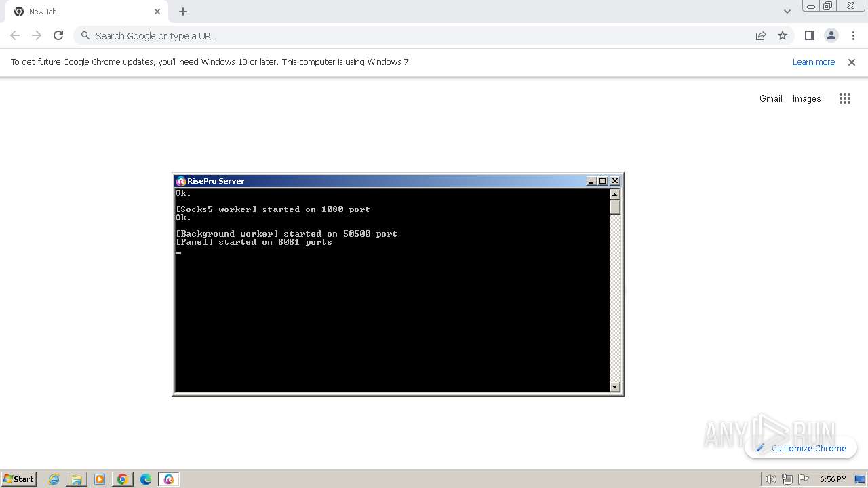This screenshot has width=868, height=488.
Task: Close the RisePro Server window
Action: [x=615, y=181]
